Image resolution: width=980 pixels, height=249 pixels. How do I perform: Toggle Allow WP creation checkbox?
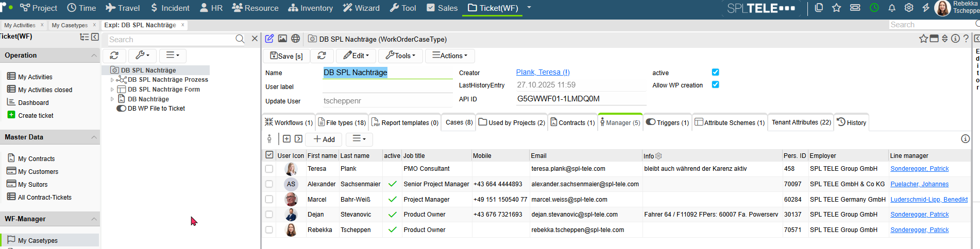pos(715,85)
